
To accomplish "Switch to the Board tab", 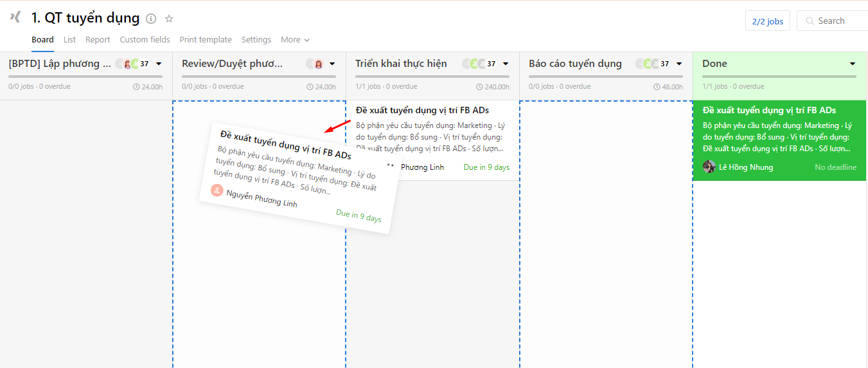I will click(x=42, y=40).
